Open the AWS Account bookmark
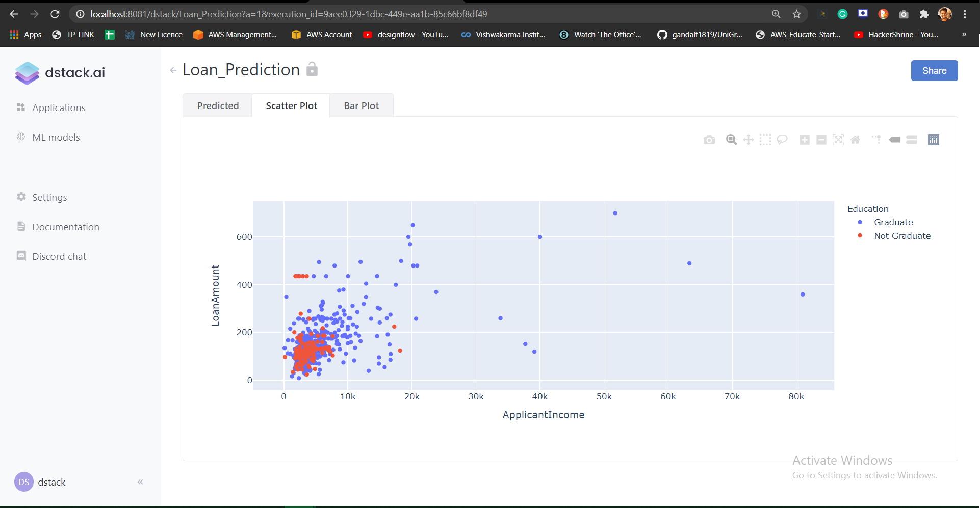 coord(322,35)
